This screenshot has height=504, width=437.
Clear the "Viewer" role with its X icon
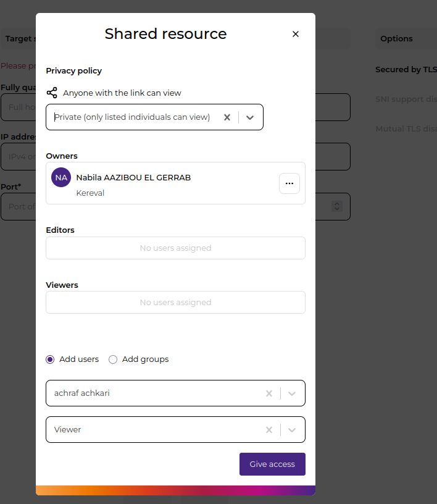(269, 429)
